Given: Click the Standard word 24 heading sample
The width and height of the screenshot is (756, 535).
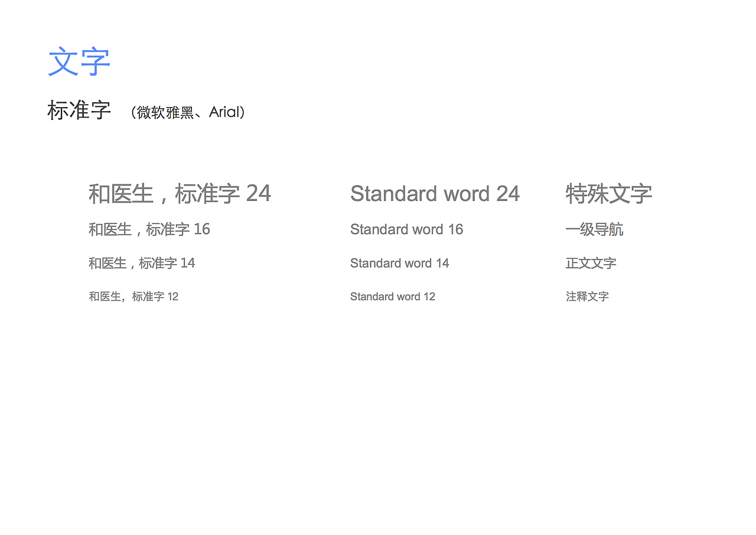Looking at the screenshot, I should point(435,193).
